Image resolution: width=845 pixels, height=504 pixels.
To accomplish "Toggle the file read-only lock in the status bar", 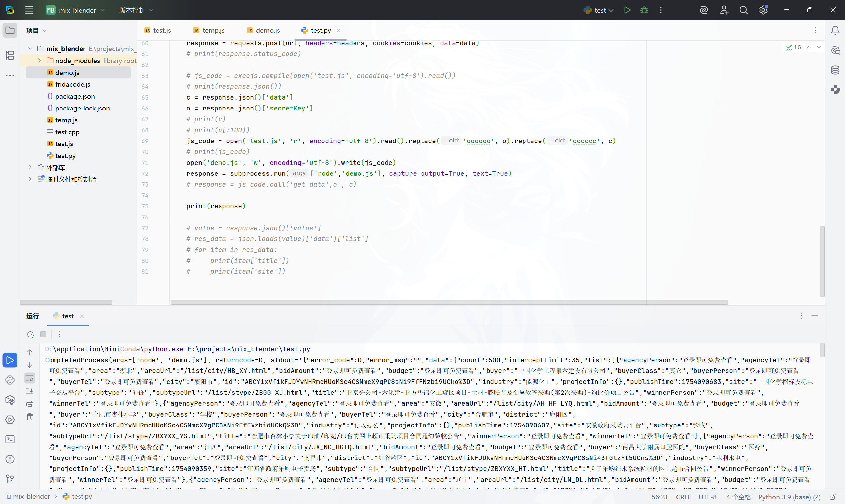I will [x=833, y=497].
